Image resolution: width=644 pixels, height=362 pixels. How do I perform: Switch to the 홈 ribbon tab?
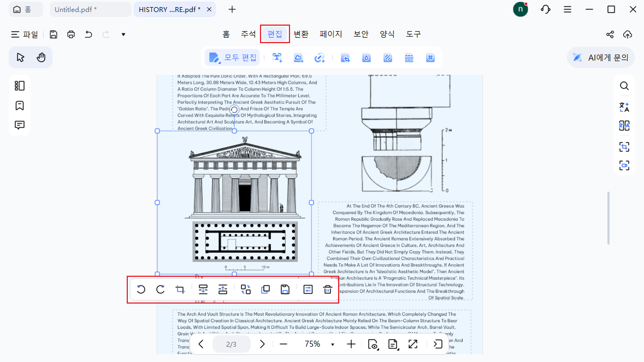[x=226, y=34]
